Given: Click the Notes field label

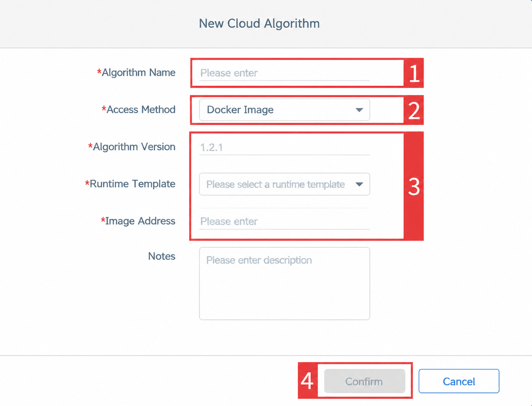Looking at the screenshot, I should click(x=162, y=256).
